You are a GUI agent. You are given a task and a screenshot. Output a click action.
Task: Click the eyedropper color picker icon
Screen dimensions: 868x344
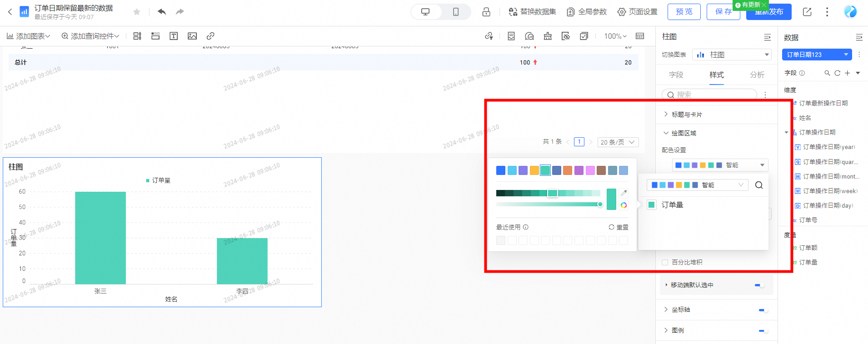click(624, 193)
